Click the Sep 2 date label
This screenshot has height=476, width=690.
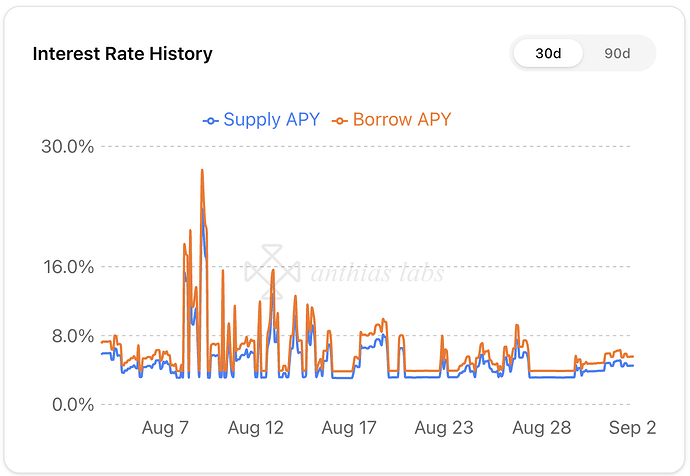633,428
